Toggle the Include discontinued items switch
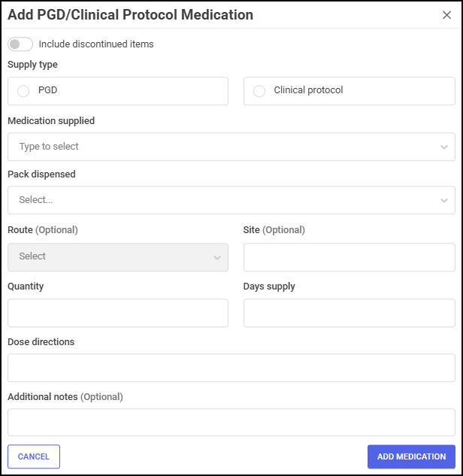 (20, 44)
